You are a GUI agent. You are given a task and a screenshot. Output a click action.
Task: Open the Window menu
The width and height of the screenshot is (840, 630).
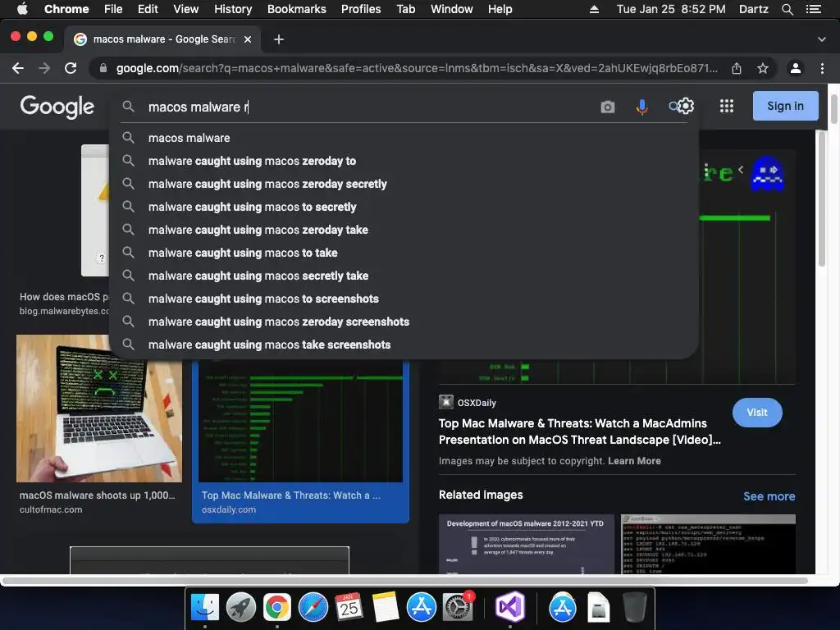click(x=452, y=9)
